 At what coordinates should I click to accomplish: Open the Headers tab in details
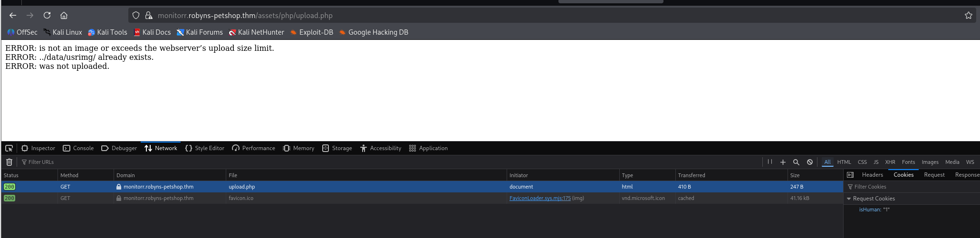[872, 175]
